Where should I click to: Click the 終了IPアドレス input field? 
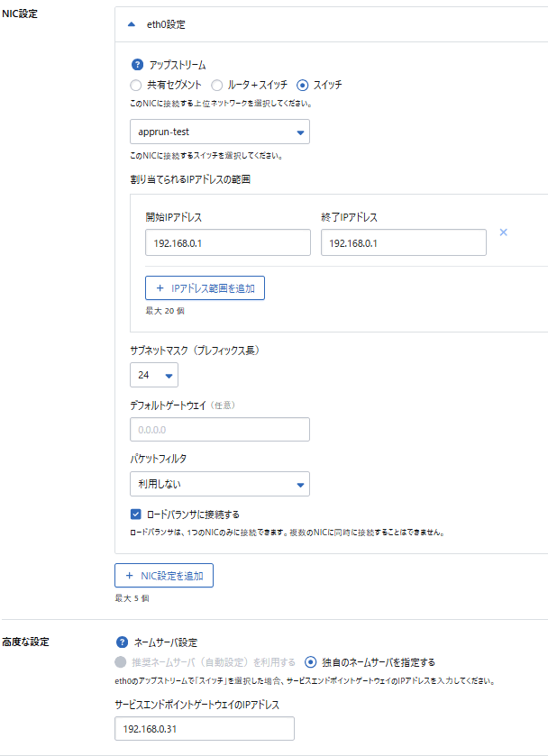tap(403, 242)
